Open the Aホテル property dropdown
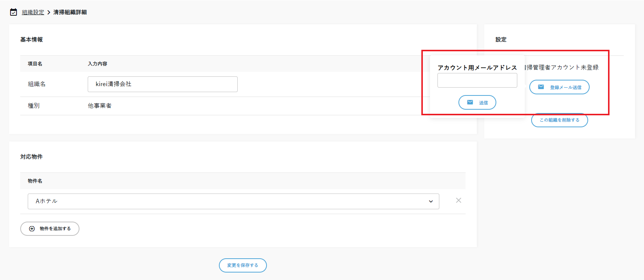Screen dimensions: 644x280 tap(232, 201)
